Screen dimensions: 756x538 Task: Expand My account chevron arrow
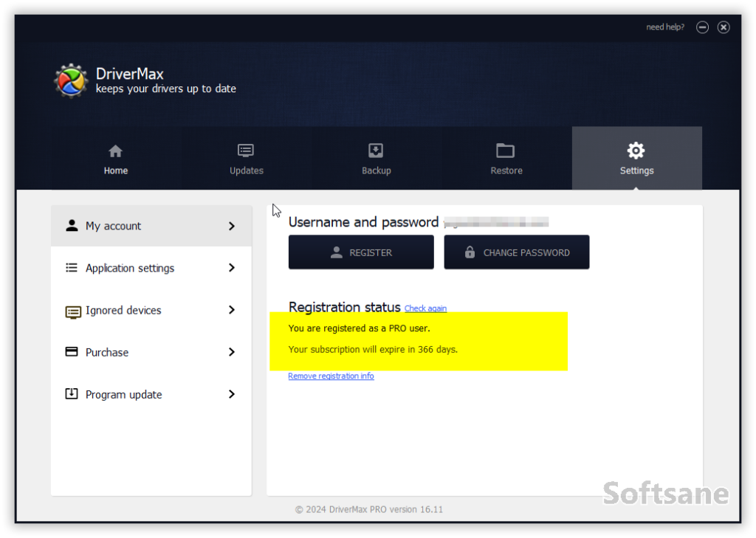pyautogui.click(x=232, y=226)
